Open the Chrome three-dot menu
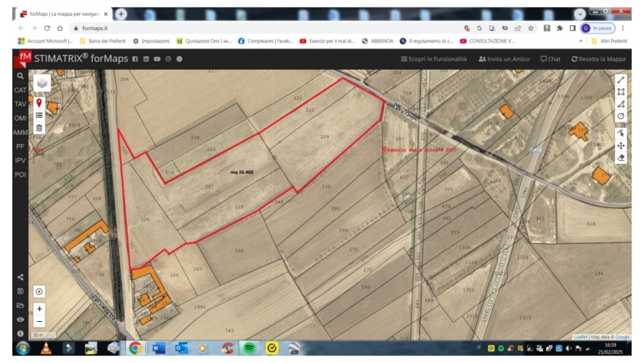 coord(623,28)
